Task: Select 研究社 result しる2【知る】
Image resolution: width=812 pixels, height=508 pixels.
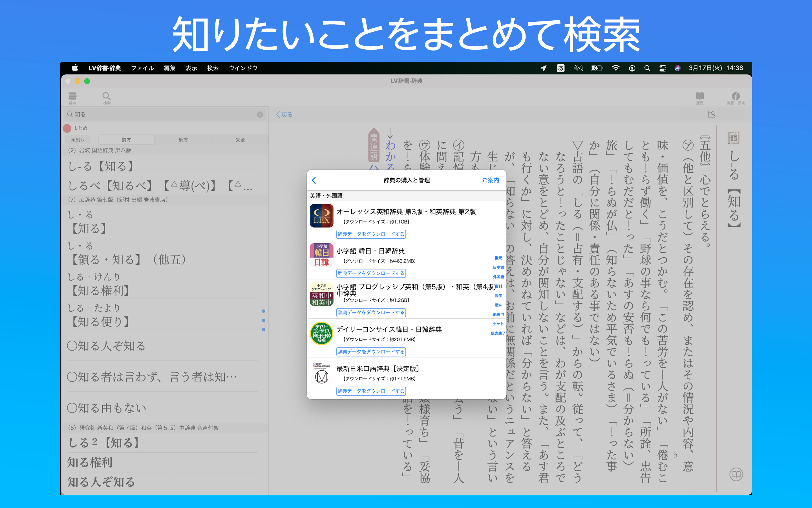Action: tap(163, 442)
